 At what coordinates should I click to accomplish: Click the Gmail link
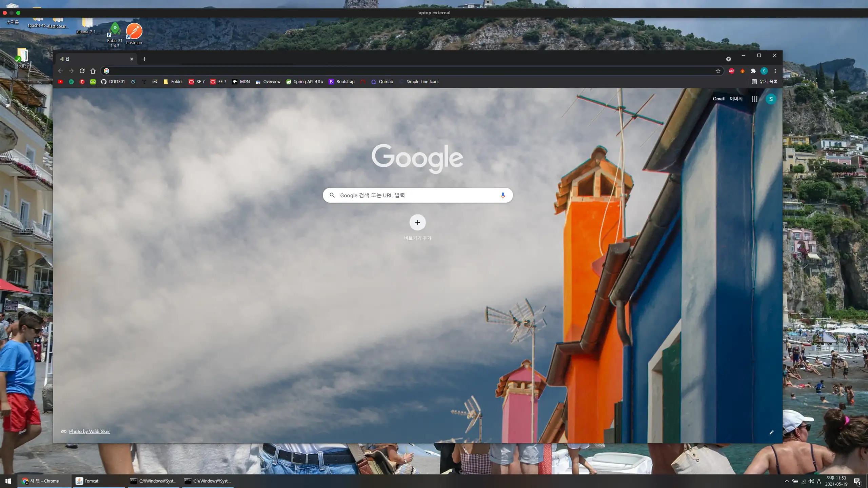[x=718, y=99]
